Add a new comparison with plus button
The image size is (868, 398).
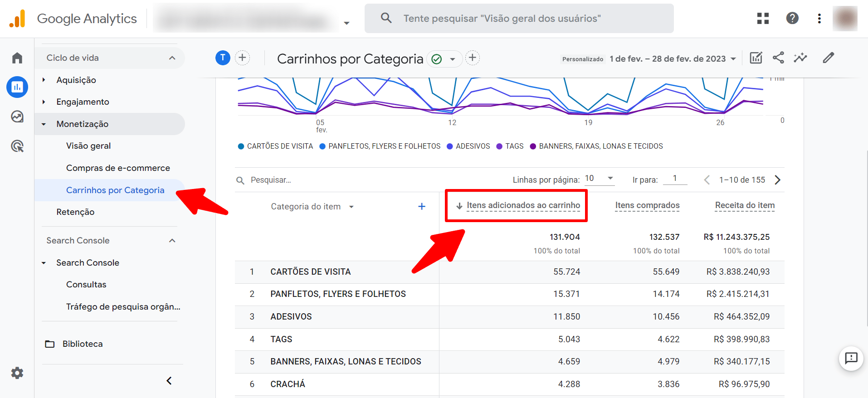242,58
